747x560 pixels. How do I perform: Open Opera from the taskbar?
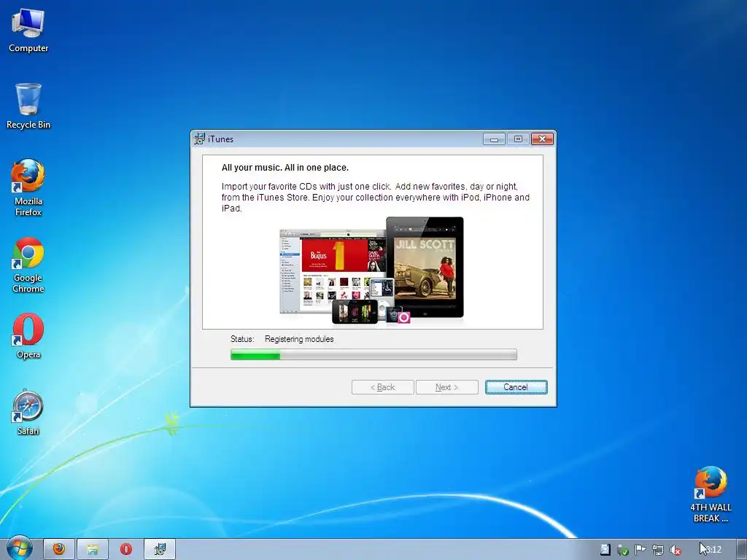[x=125, y=549]
